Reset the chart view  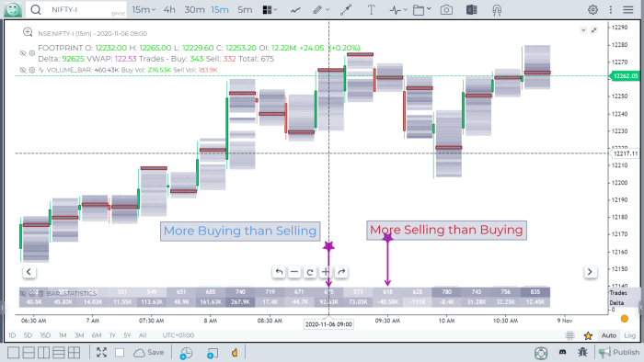310,272
